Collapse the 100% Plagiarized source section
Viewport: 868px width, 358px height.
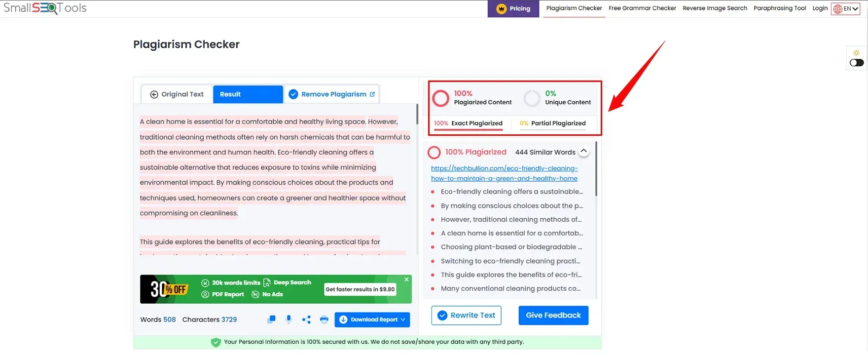click(583, 152)
